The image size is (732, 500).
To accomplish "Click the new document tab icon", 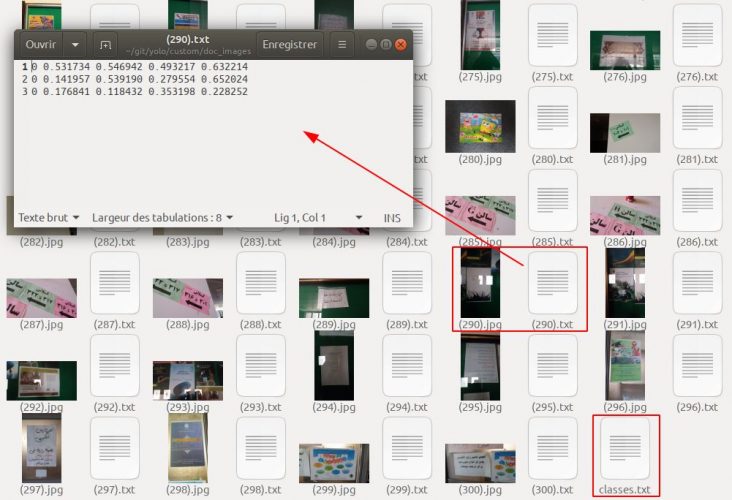I will [106, 45].
